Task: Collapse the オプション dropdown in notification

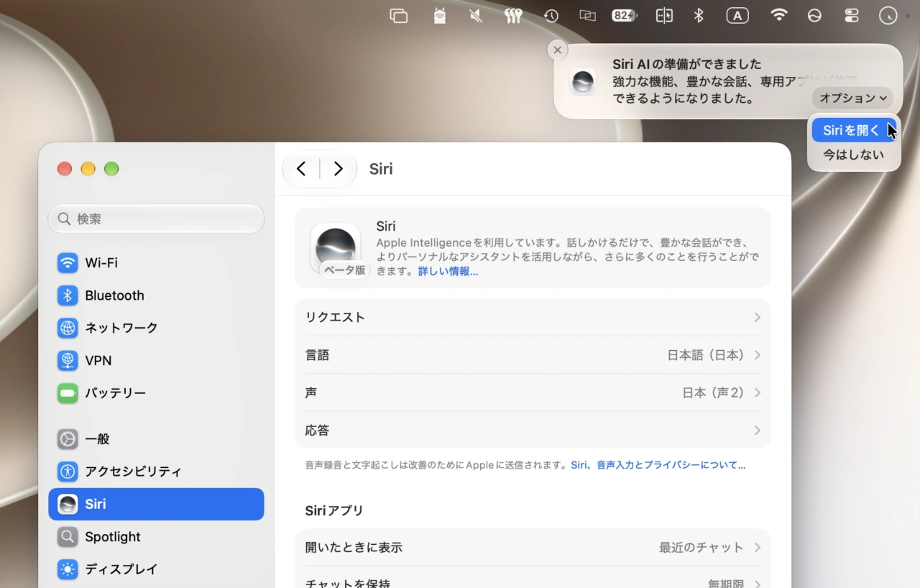Action: (x=852, y=98)
